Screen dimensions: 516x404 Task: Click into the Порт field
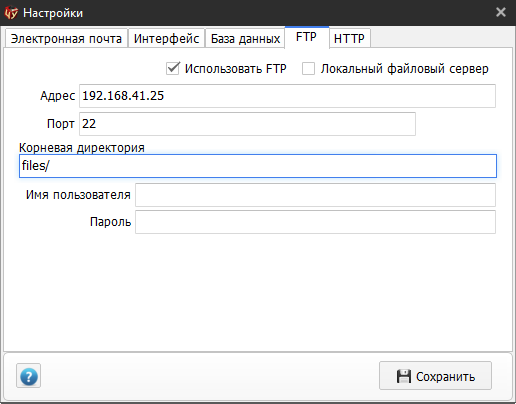[x=247, y=124]
